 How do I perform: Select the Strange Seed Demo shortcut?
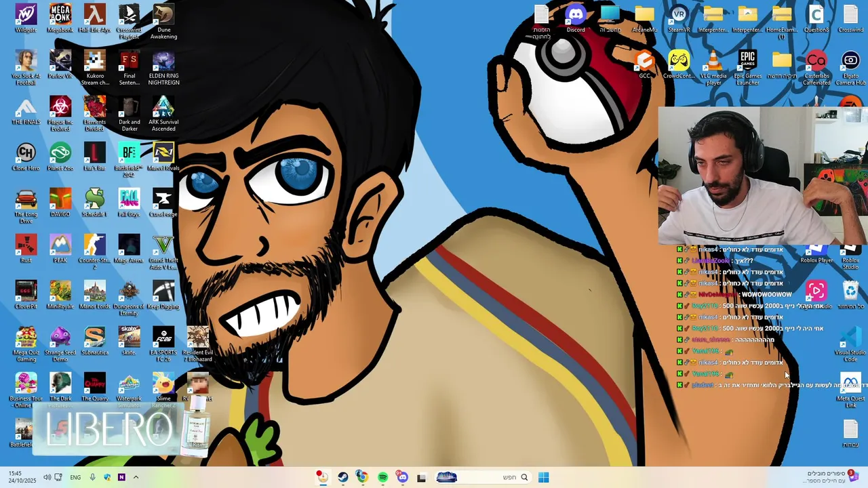[60, 344]
